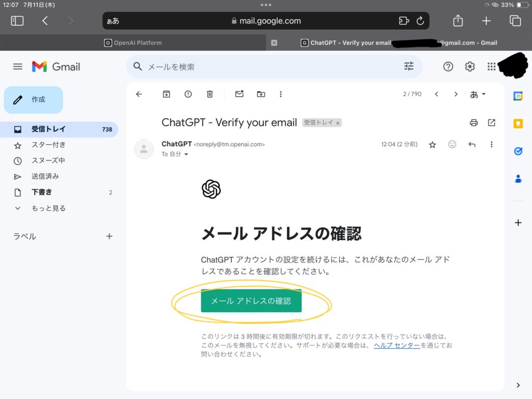This screenshot has height=399, width=532.
Task: Remove the 受信トレイ label chip
Action: pyautogui.click(x=338, y=123)
